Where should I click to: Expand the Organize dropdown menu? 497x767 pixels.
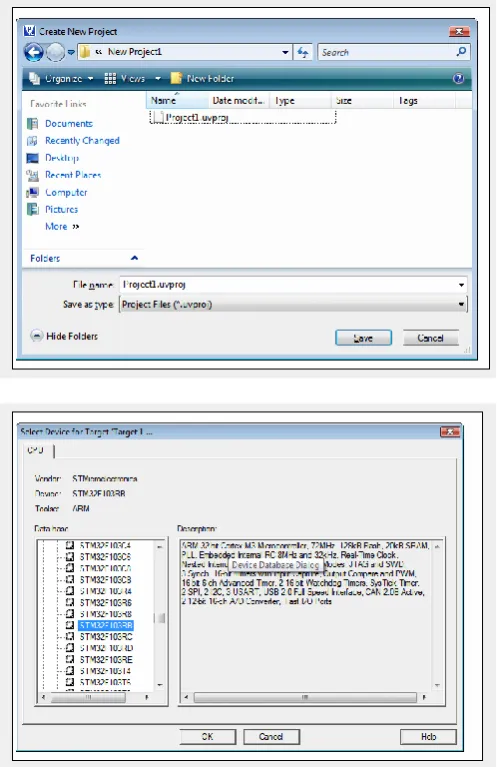(x=62, y=78)
